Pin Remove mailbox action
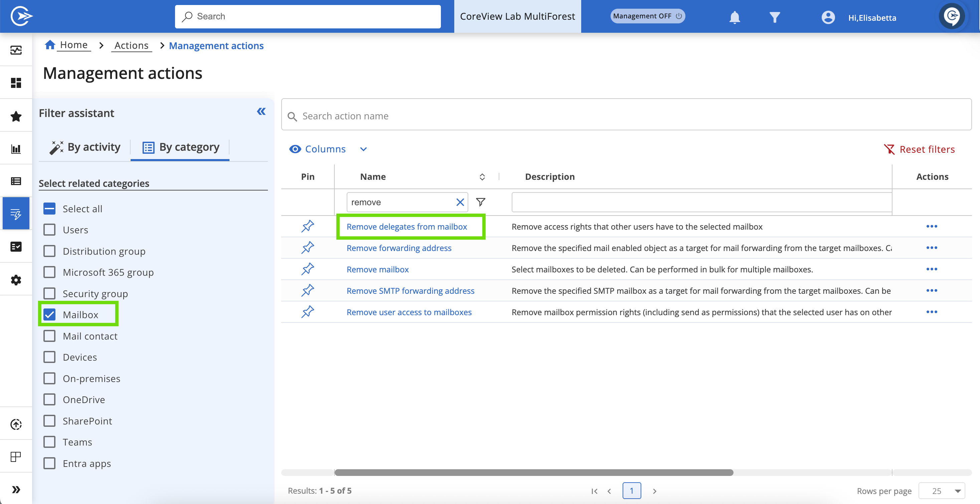This screenshot has height=504, width=980. coord(307,269)
